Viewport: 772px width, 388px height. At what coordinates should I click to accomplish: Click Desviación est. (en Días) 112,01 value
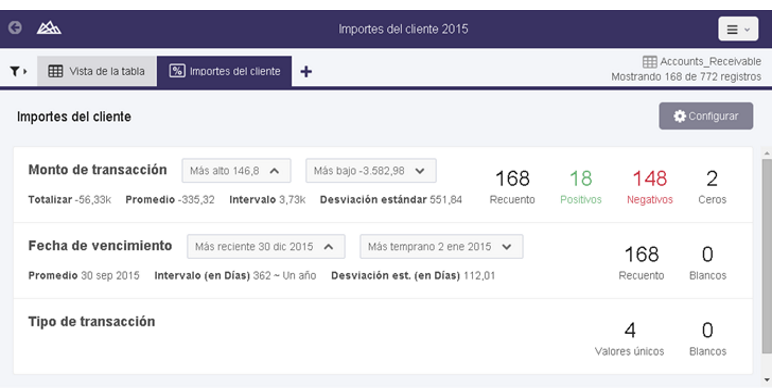(413, 275)
